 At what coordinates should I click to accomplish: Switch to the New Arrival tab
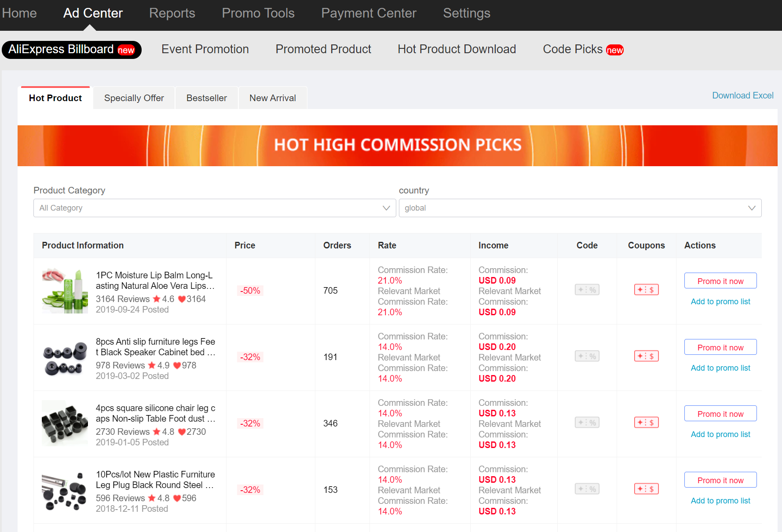point(273,98)
